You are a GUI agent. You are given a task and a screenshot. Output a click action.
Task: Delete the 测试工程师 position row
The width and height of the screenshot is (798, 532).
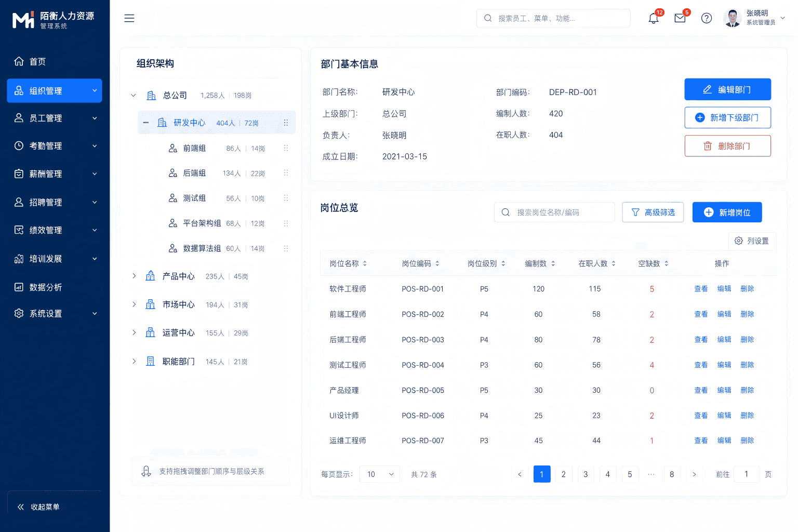click(747, 365)
